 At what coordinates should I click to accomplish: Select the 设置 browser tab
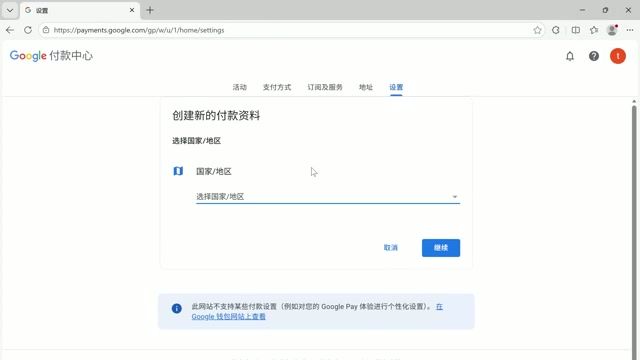80,10
